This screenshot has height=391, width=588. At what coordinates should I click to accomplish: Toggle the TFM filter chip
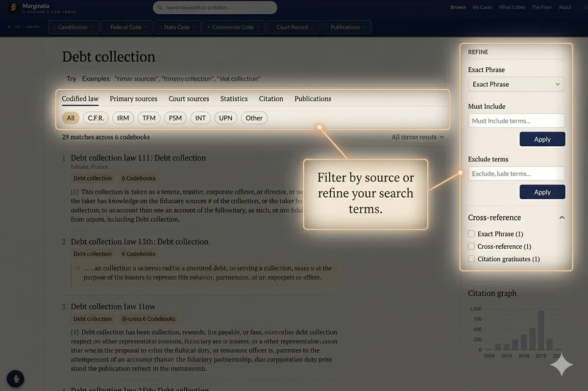click(x=149, y=118)
